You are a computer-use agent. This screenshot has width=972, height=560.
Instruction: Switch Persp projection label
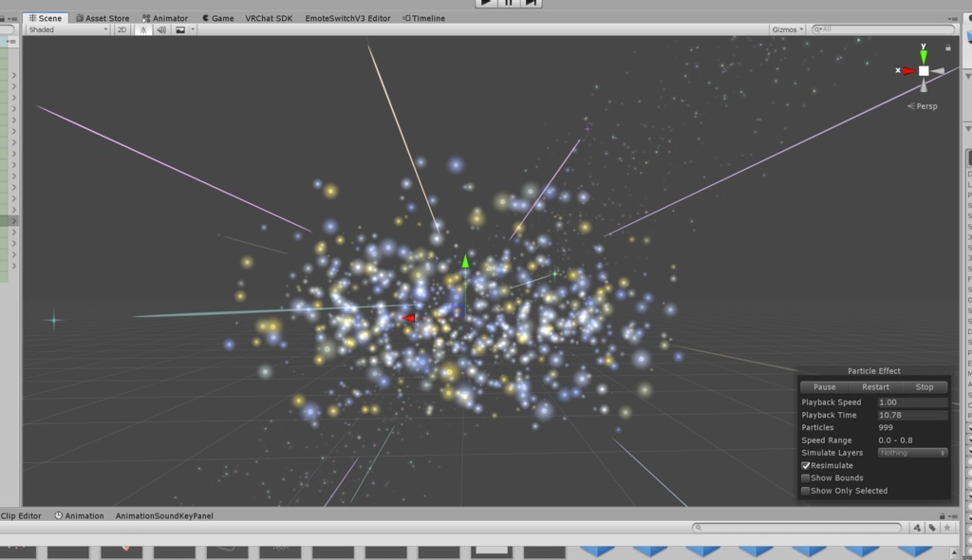[x=923, y=106]
